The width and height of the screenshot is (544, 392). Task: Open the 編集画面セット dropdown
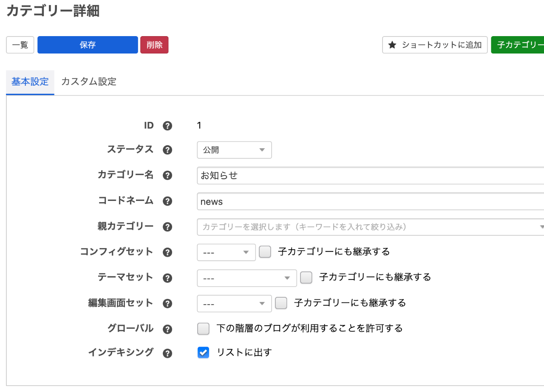[x=234, y=303]
